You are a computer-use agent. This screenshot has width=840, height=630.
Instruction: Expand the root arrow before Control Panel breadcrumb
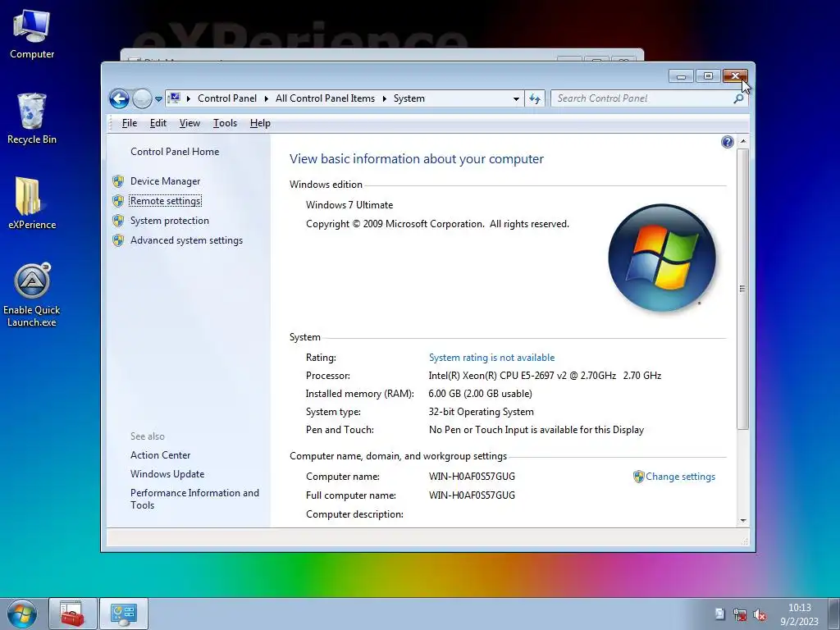point(188,98)
